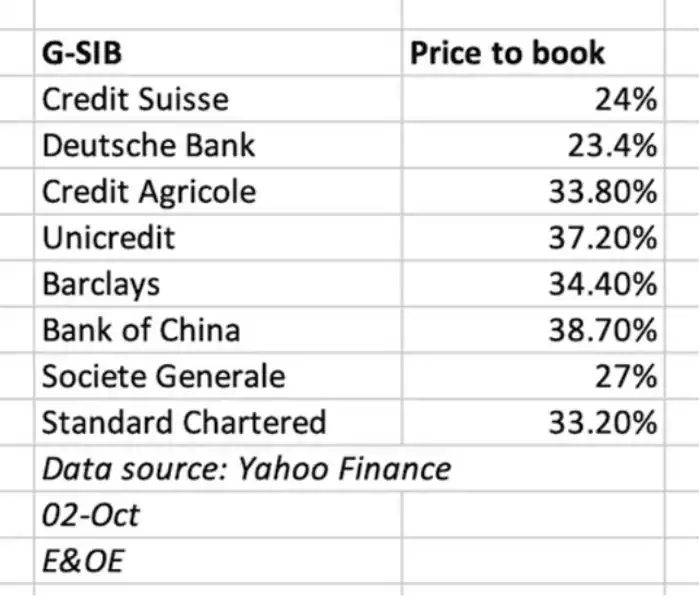Click the Societe Generale cell
This screenshot has height=604, width=700.
[218, 376]
